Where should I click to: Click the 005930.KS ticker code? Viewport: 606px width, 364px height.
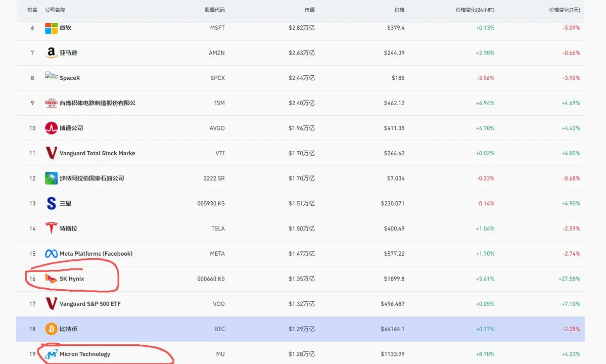coord(211,204)
